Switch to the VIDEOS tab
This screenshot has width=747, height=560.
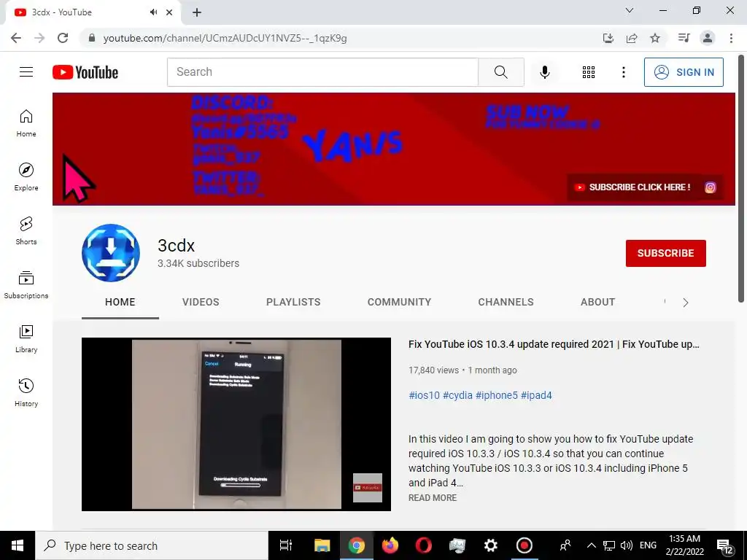click(201, 302)
